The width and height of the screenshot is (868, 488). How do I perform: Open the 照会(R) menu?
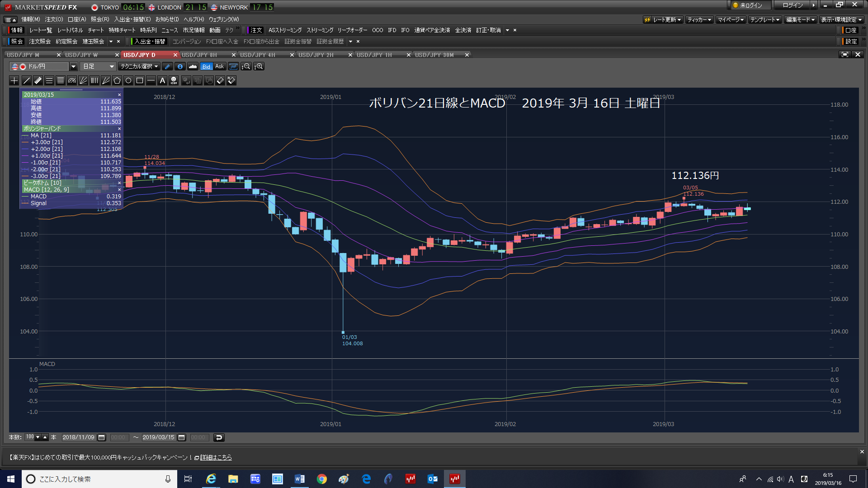coord(100,19)
